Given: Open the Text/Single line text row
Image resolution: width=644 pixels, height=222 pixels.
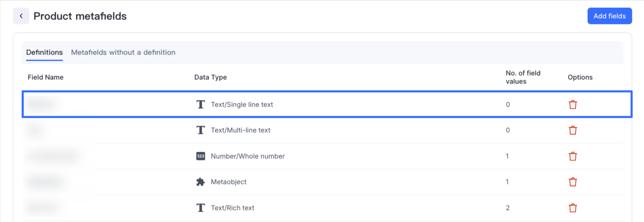Looking at the screenshot, I should point(242,105).
